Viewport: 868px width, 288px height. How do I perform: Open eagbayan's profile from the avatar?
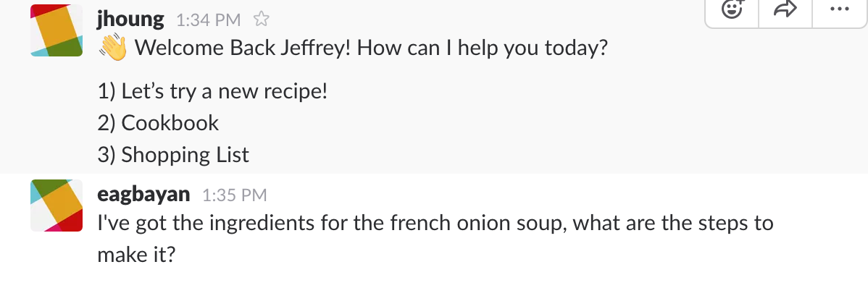(x=57, y=205)
